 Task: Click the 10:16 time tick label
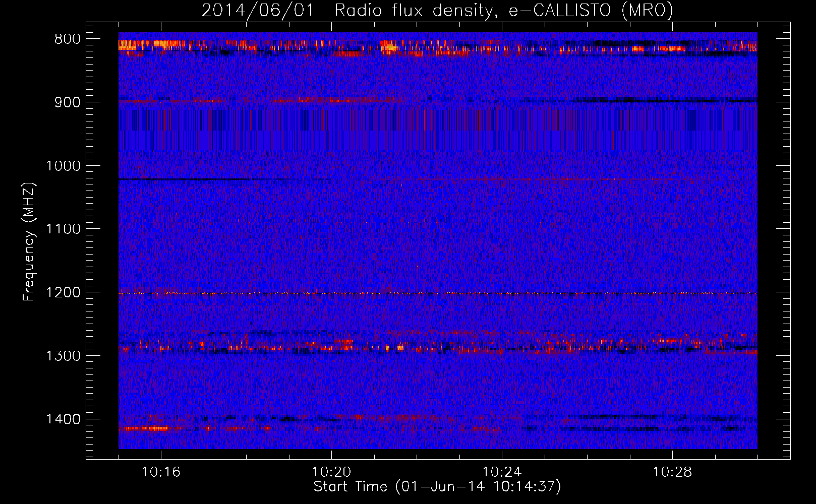[161, 472]
